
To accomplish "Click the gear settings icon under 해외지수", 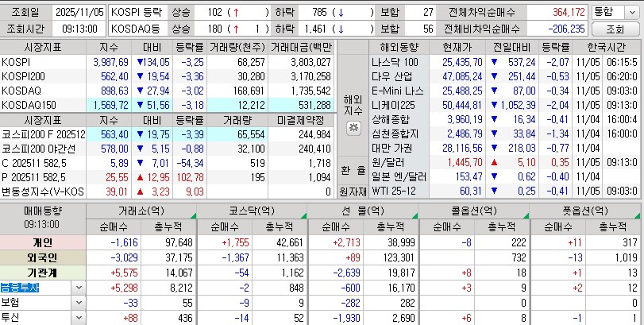I will (x=353, y=128).
